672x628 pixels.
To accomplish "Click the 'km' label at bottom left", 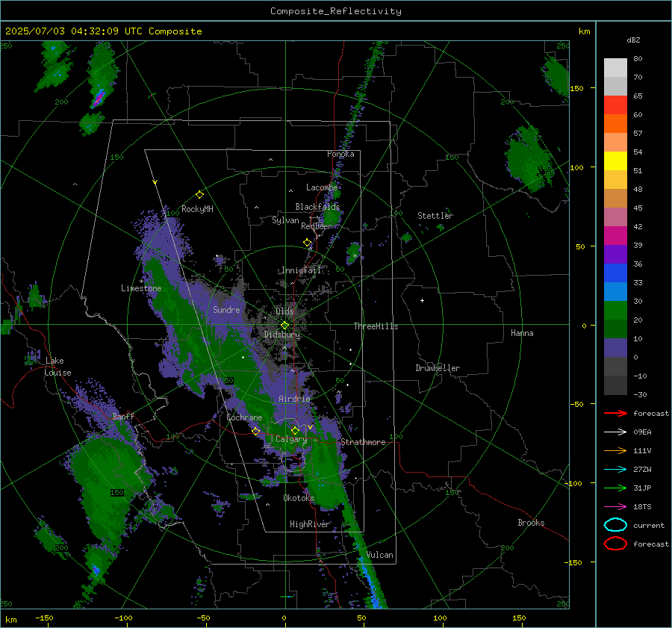I will tap(10, 620).
